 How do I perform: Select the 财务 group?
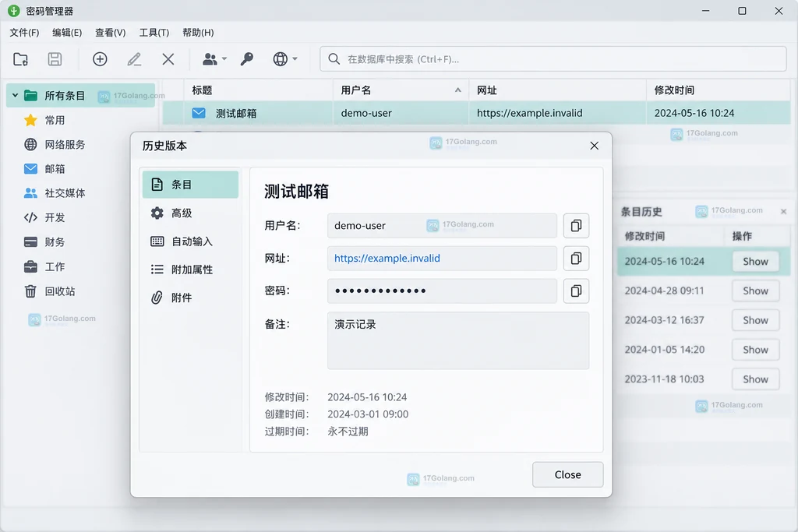click(44, 242)
